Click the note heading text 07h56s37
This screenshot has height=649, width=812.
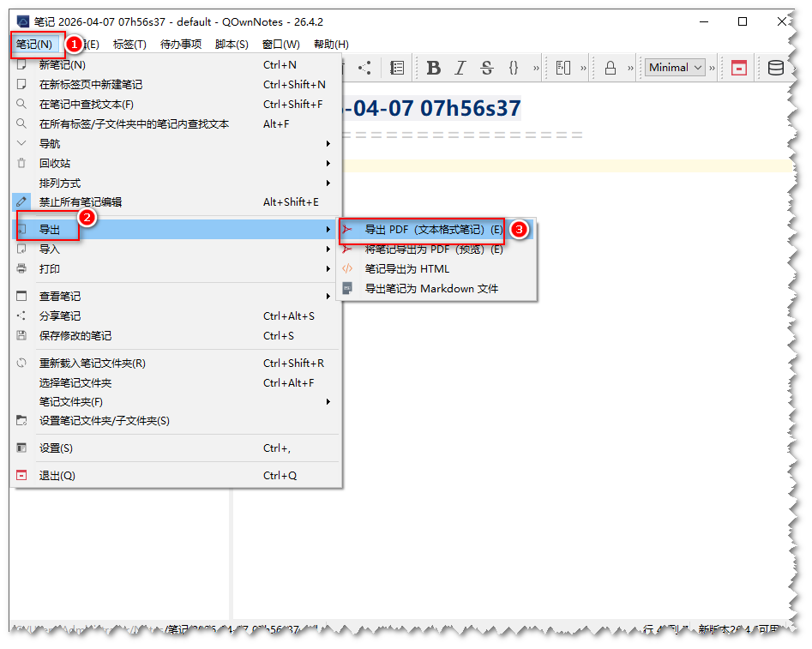[x=470, y=109]
